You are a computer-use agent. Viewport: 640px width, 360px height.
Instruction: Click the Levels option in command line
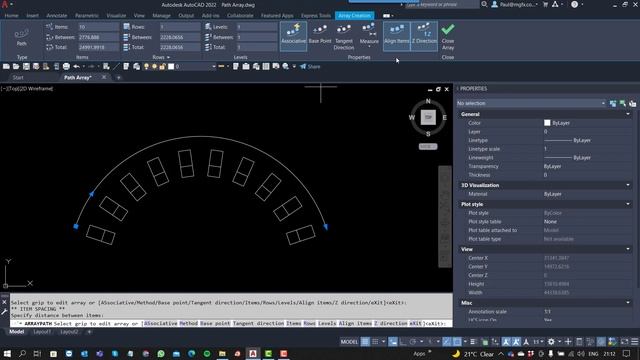(x=327, y=323)
